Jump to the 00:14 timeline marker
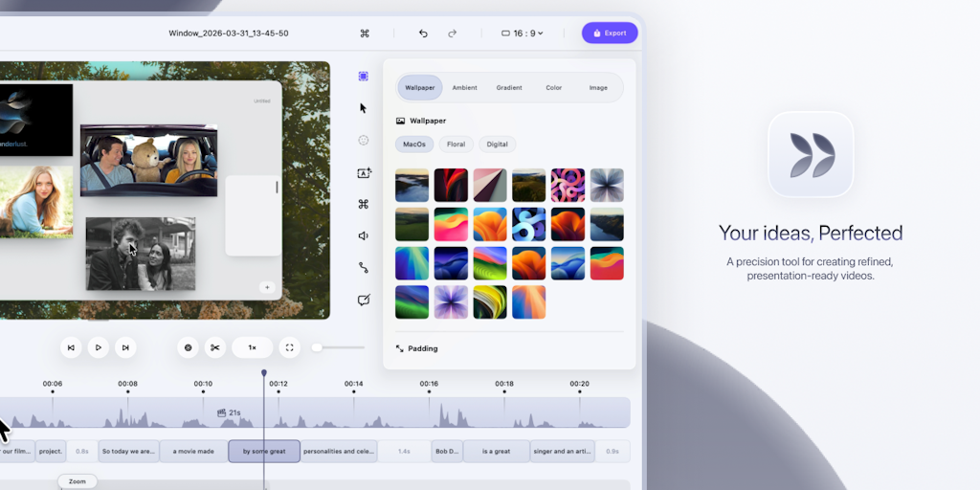This screenshot has width=980, height=490. coord(354,384)
